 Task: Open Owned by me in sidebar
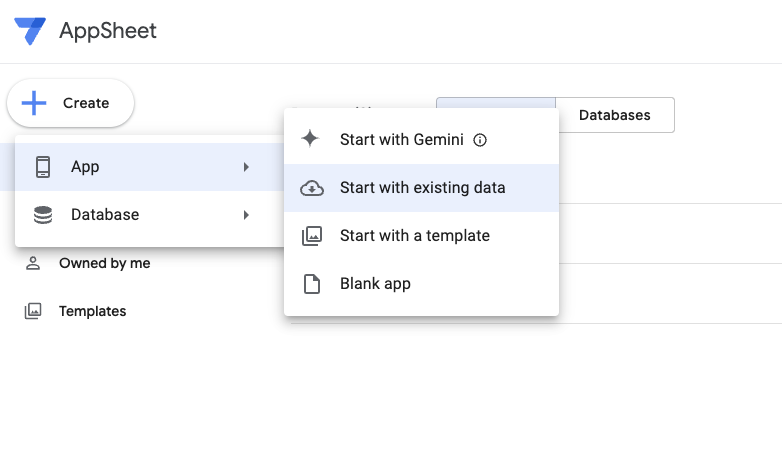point(105,263)
